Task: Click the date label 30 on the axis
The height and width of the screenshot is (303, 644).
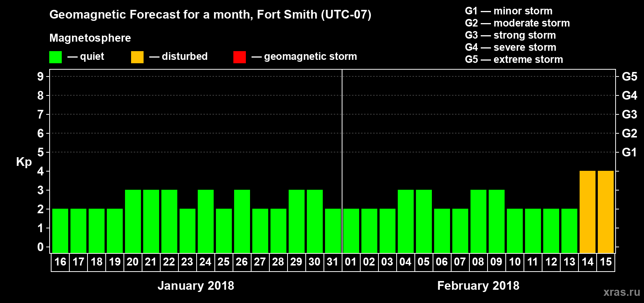Action: click(315, 262)
